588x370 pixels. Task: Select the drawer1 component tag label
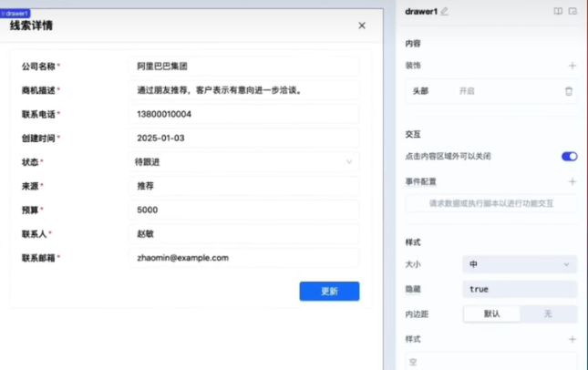tap(16, 14)
